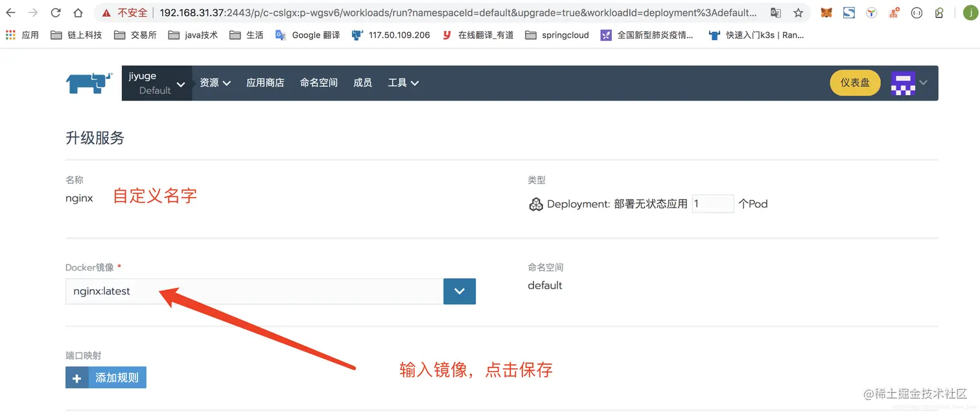Click the 添加规则 button
The height and width of the screenshot is (413, 980).
coord(106,377)
